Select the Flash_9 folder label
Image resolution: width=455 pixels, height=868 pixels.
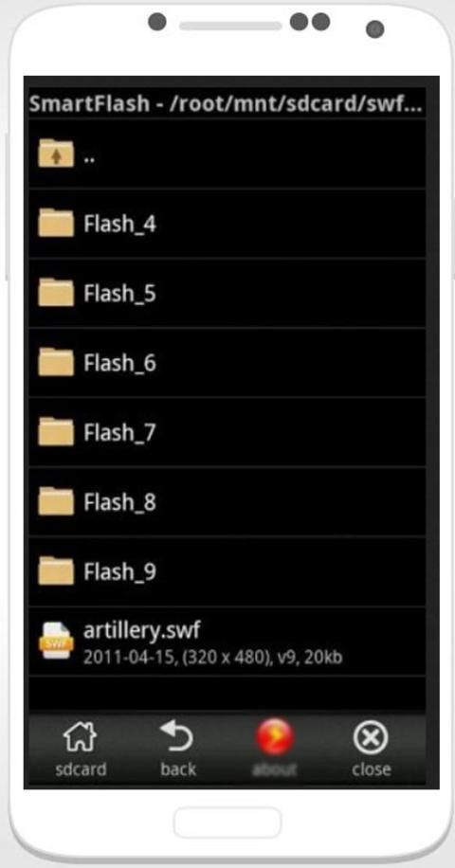pyautogui.click(x=119, y=571)
